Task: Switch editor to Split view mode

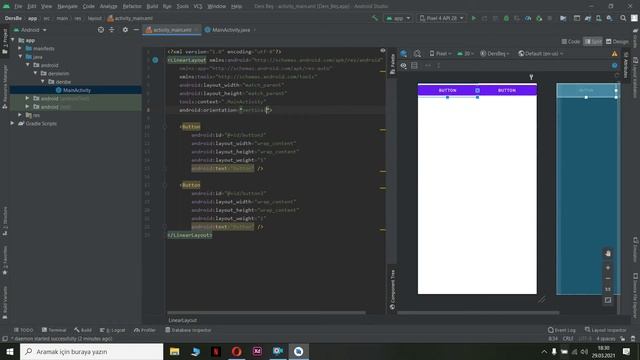Action: (593, 42)
